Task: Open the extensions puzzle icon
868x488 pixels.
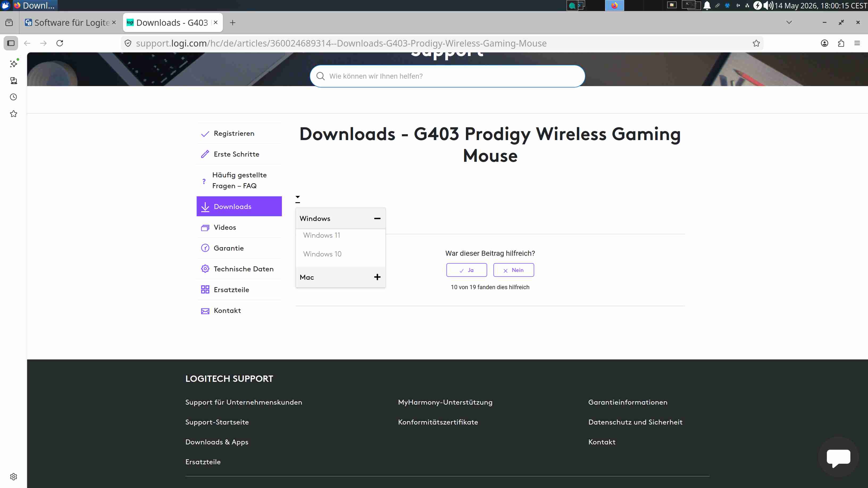Action: pyautogui.click(x=841, y=43)
